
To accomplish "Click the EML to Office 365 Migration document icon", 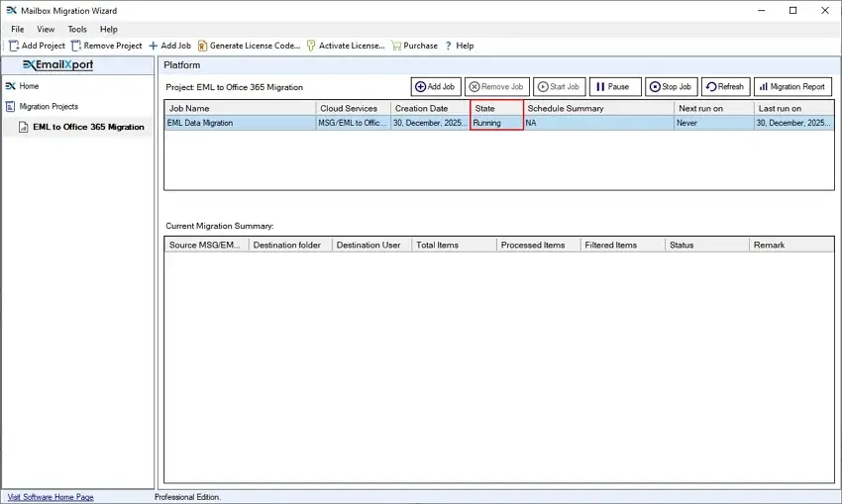I will click(23, 127).
